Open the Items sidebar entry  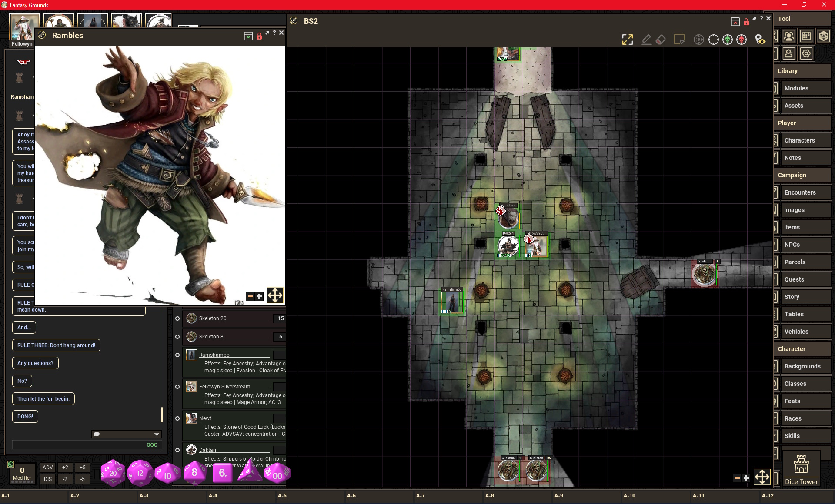(805, 227)
